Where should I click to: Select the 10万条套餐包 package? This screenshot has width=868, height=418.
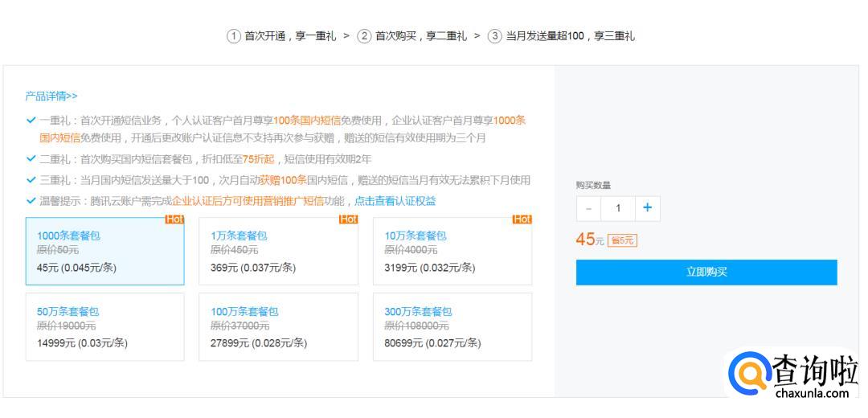[x=452, y=251]
